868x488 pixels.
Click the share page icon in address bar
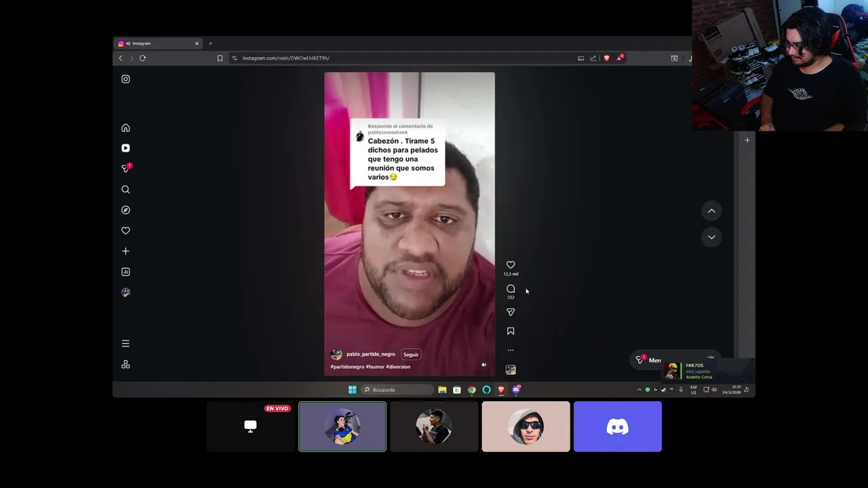pyautogui.click(x=593, y=58)
